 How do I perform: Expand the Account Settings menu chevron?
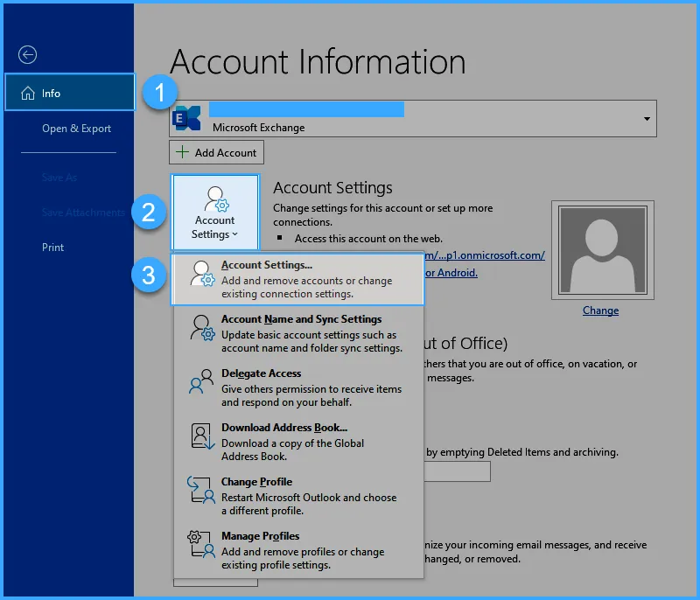pyautogui.click(x=236, y=234)
